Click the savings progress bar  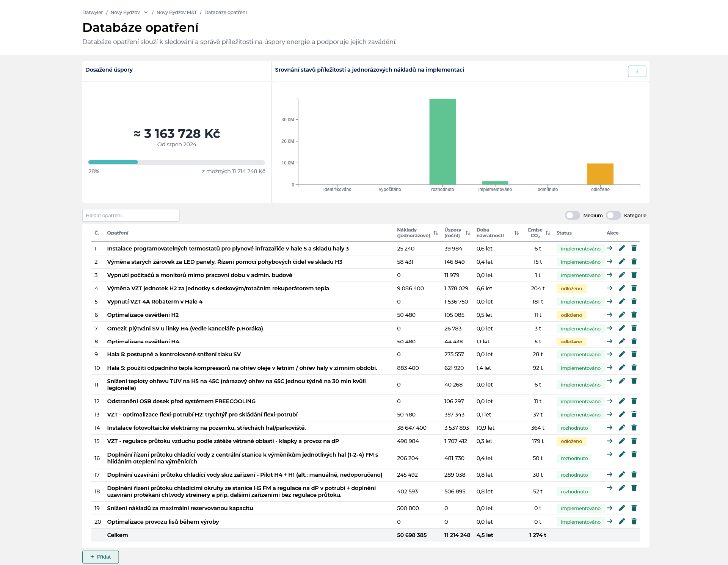point(177,162)
